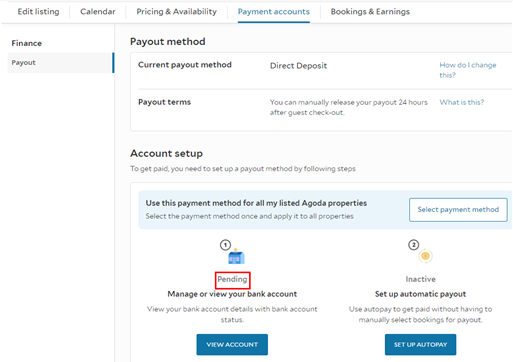
Task: Click the Pending status label
Action: [232, 279]
